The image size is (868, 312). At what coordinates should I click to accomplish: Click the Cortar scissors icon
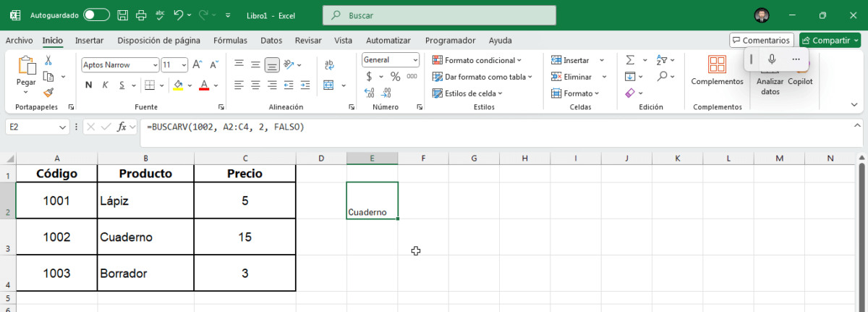pos(48,61)
